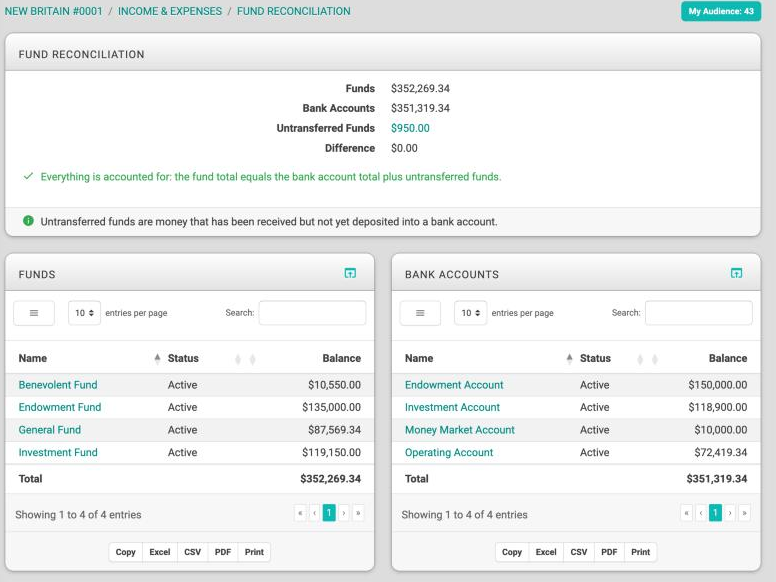Open the Bank Accounts table column menu icon
The width and height of the screenshot is (776, 582).
coord(420,313)
